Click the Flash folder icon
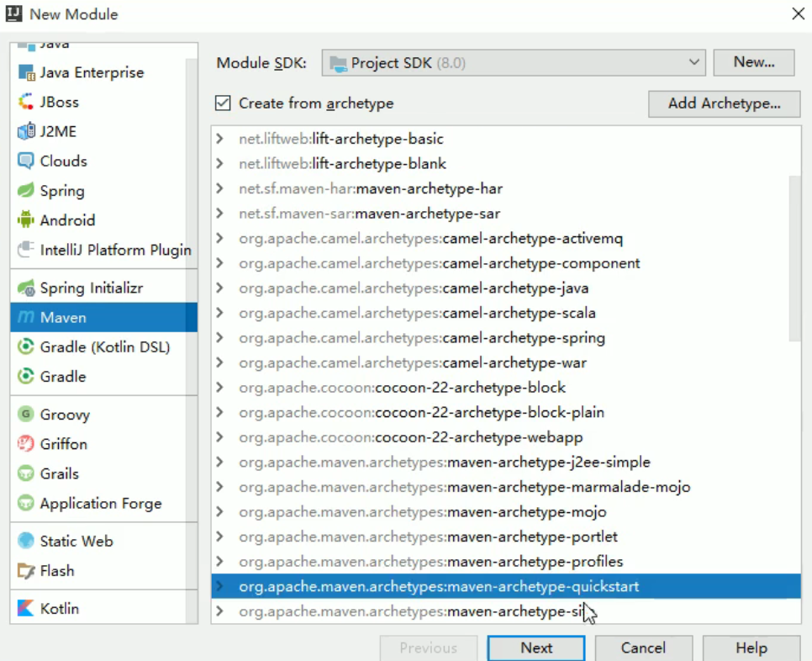Screen dimensions: 812x661 [26, 570]
